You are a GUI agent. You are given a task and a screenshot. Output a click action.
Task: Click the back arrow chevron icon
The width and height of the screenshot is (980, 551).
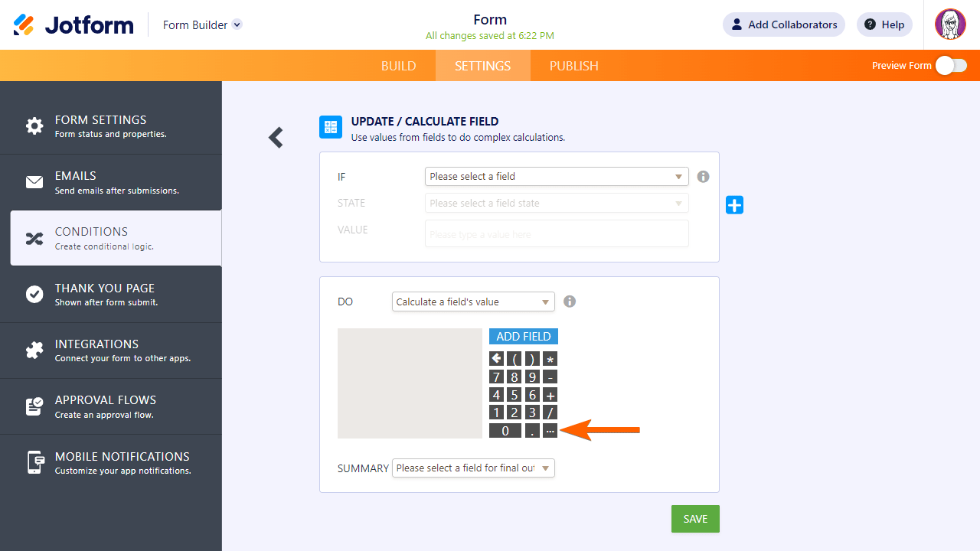[276, 137]
